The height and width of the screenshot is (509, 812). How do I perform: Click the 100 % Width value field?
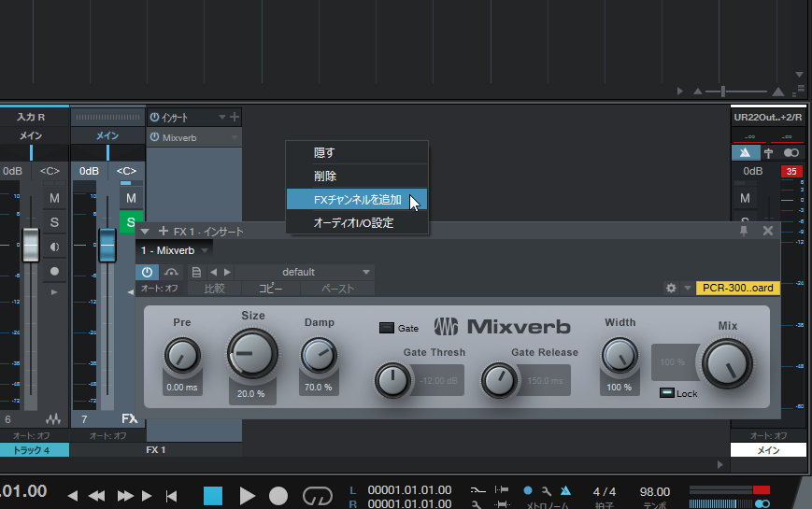pyautogui.click(x=619, y=388)
